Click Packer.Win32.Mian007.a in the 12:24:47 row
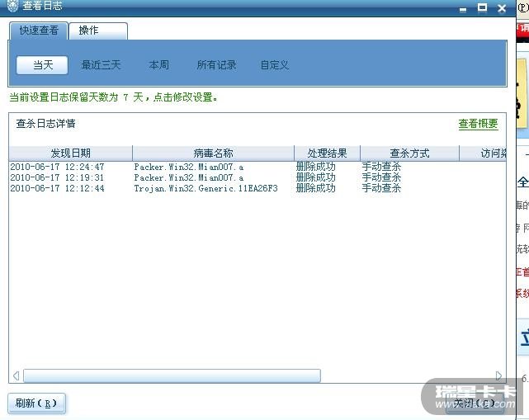Viewport: 529px width, 420px height. pos(189,167)
